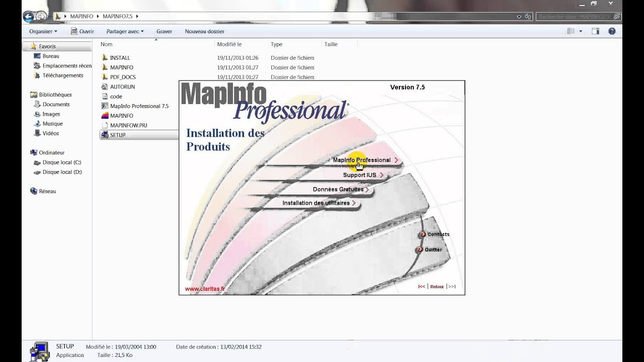
Task: Click the Favoris star icon
Action: tap(34, 46)
